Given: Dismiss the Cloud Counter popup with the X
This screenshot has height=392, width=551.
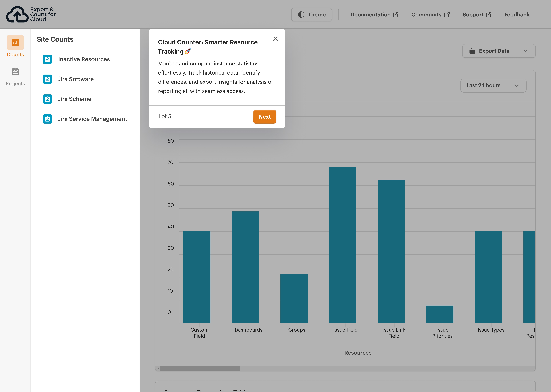Looking at the screenshot, I should (x=275, y=39).
